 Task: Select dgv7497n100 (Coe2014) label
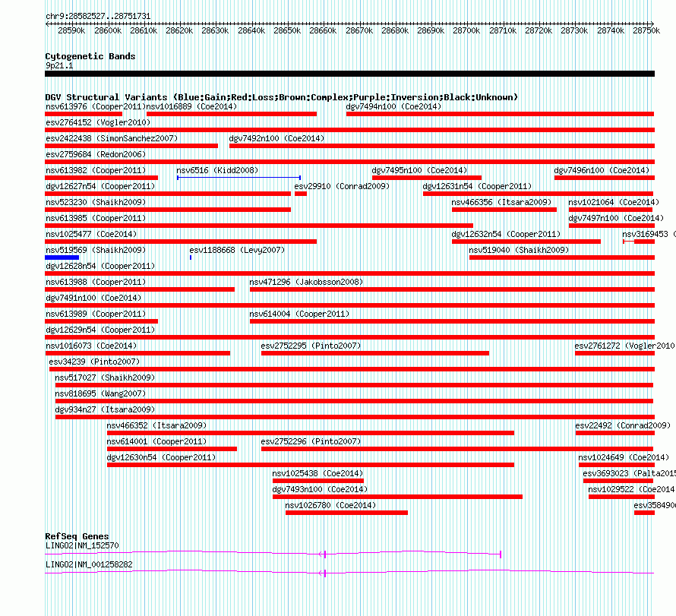(x=616, y=218)
